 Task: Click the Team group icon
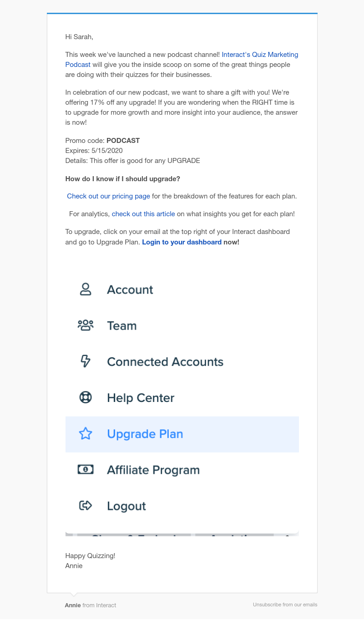pyautogui.click(x=86, y=325)
